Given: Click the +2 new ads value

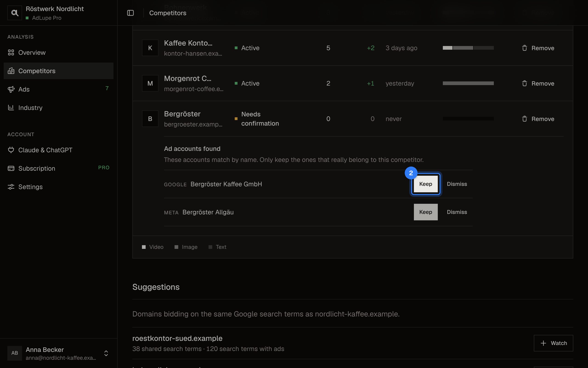Looking at the screenshot, I should tap(370, 48).
